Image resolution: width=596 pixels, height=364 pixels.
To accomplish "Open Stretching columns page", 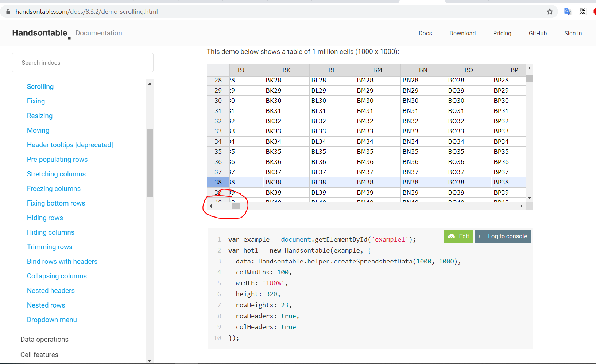I will [x=56, y=174].
